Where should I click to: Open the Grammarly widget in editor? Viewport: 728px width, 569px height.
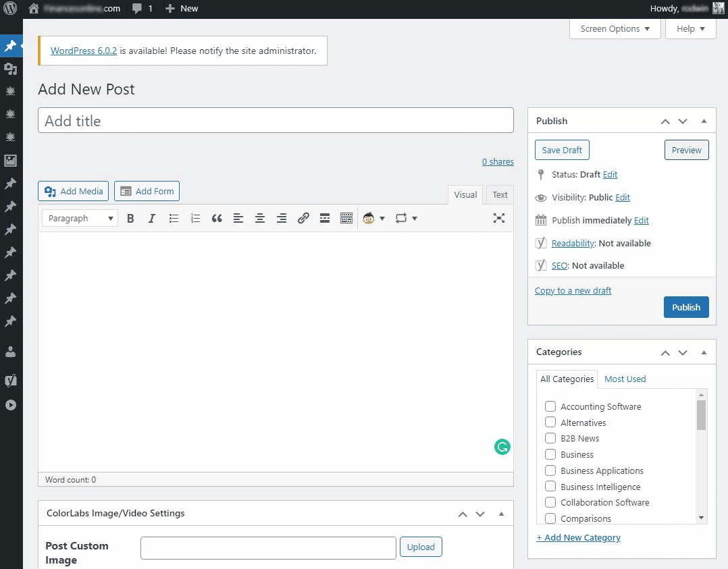pyautogui.click(x=502, y=447)
